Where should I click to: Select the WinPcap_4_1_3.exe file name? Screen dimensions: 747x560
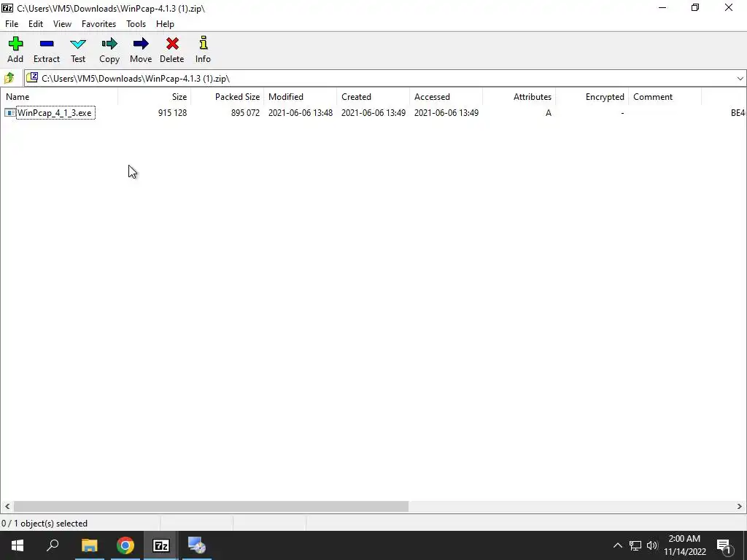(55, 113)
